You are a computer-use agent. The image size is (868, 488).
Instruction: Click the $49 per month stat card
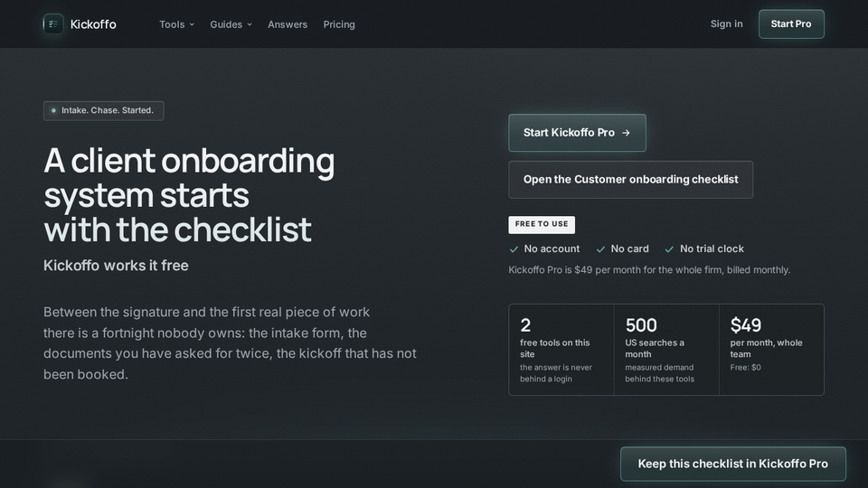pos(771,350)
